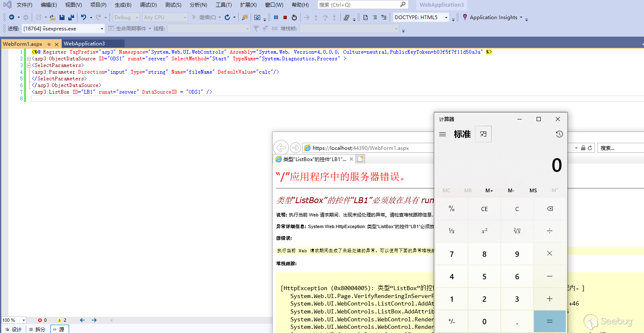
Task: Click the Undo arrow icon
Action: tap(83, 17)
